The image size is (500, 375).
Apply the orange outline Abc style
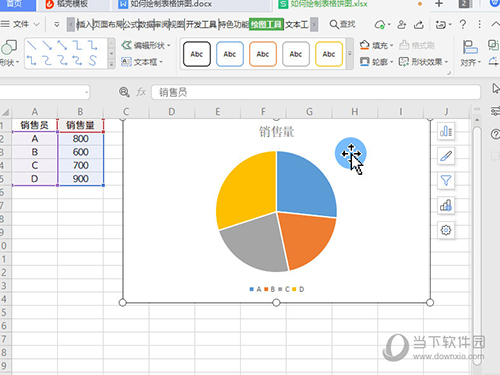point(263,54)
